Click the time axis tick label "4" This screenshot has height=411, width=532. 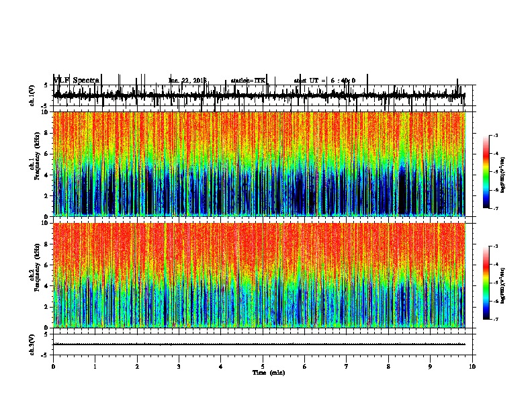pyautogui.click(x=221, y=367)
